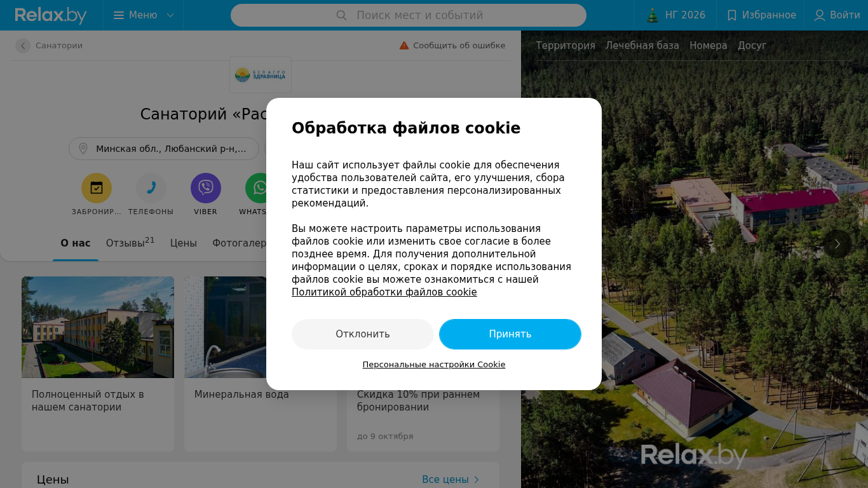Open the booking calendar icon
The image size is (868, 488).
click(97, 188)
